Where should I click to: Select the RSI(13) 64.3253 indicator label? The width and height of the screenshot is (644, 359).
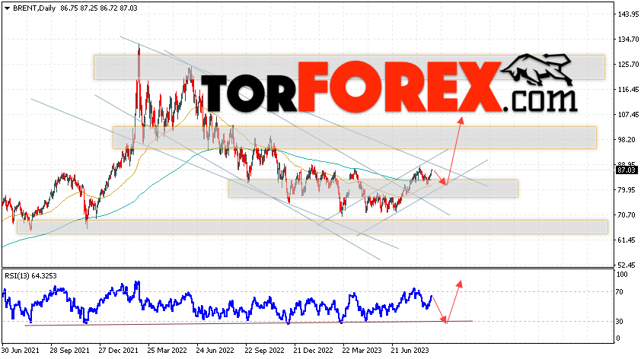[30, 275]
